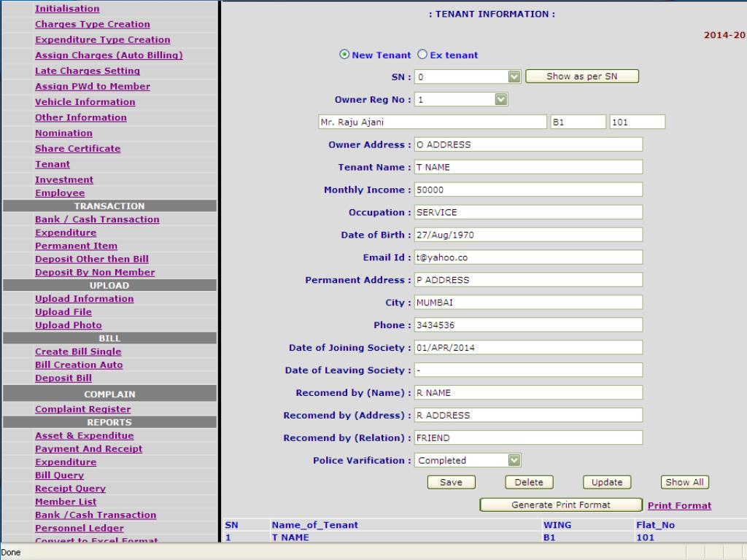Open Assign Charges (Auto Billing) link
Image resolution: width=747 pixels, height=560 pixels.
pyautogui.click(x=109, y=55)
